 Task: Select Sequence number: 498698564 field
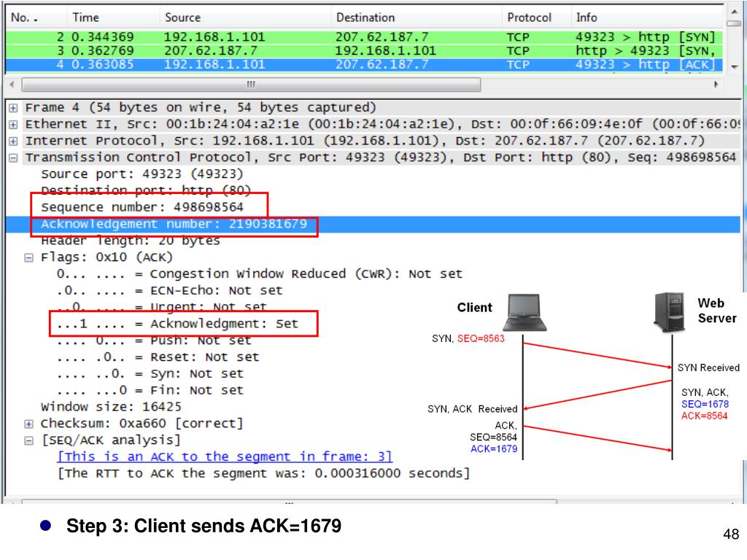(x=142, y=207)
